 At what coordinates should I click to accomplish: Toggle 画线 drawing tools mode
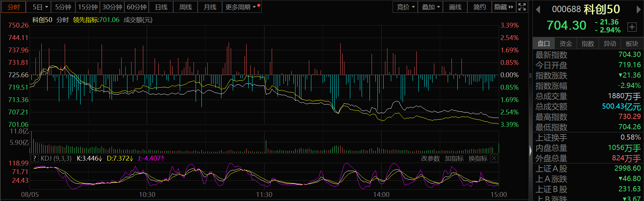coord(455,7)
